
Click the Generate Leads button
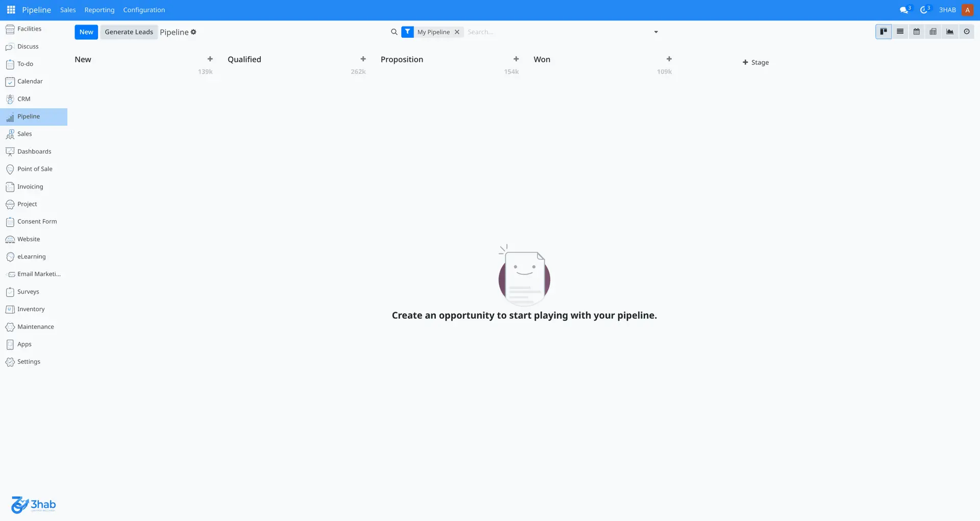click(129, 32)
